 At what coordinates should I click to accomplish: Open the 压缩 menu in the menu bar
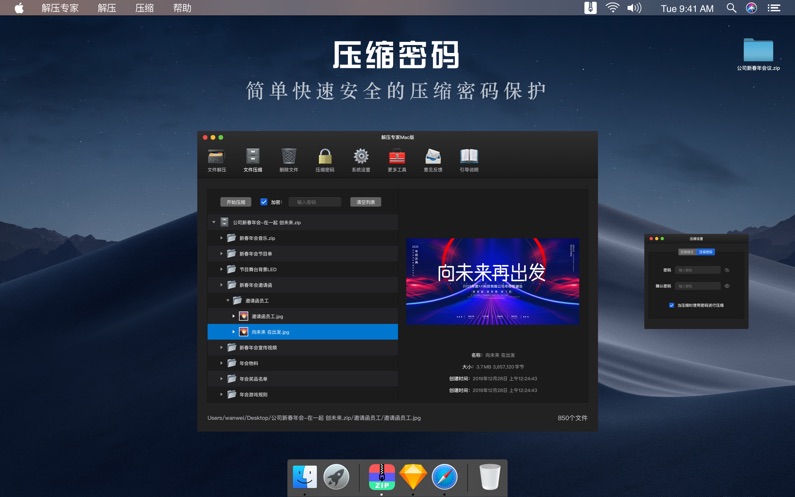click(144, 8)
